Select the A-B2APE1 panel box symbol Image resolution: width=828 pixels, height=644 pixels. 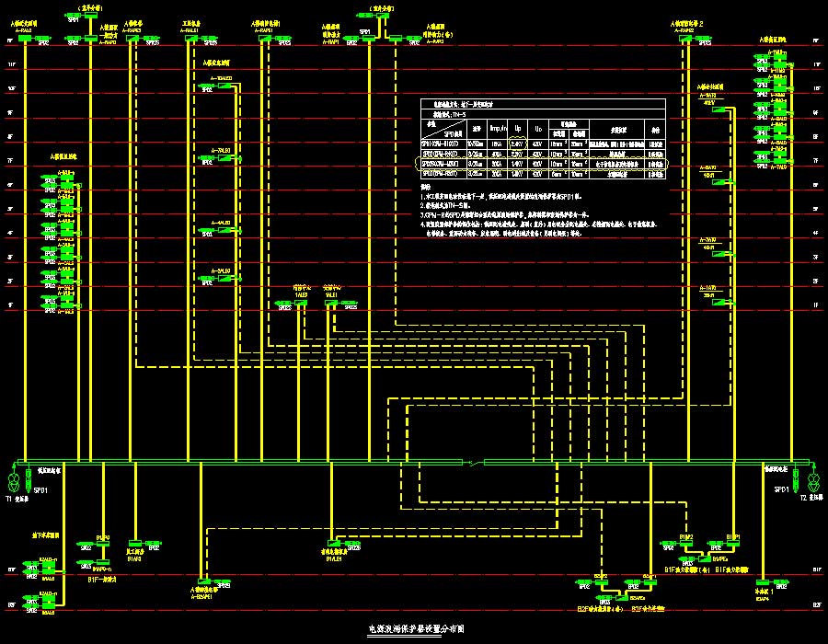pos(204,582)
